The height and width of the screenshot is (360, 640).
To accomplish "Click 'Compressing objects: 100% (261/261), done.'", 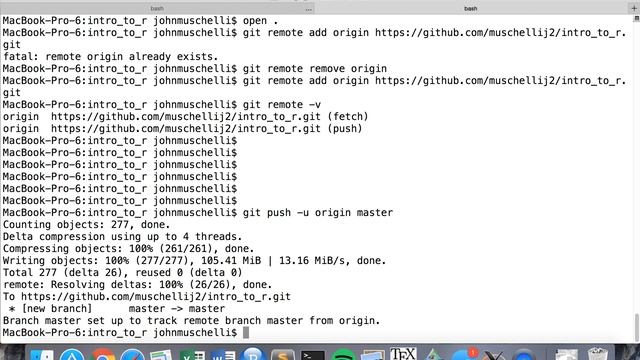I will pyautogui.click(x=129, y=249).
